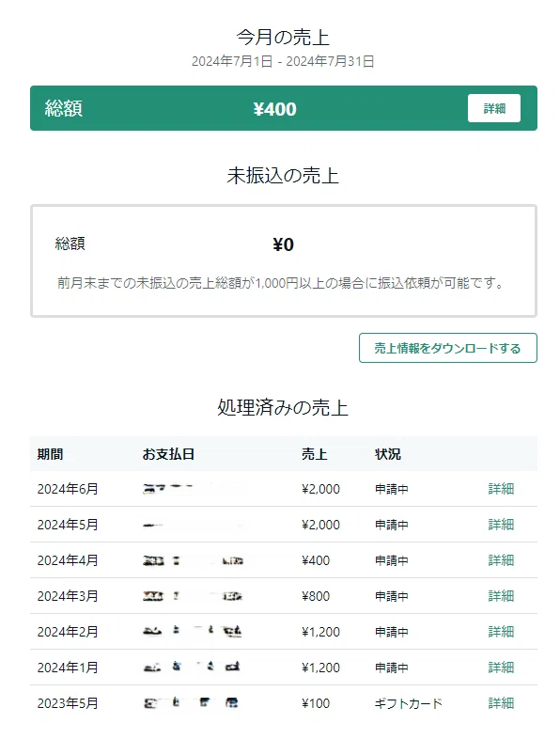Screen dimensions: 560x739
Task: Click ¥1,200 sales in 2024年1月 row
Action: tap(320, 668)
